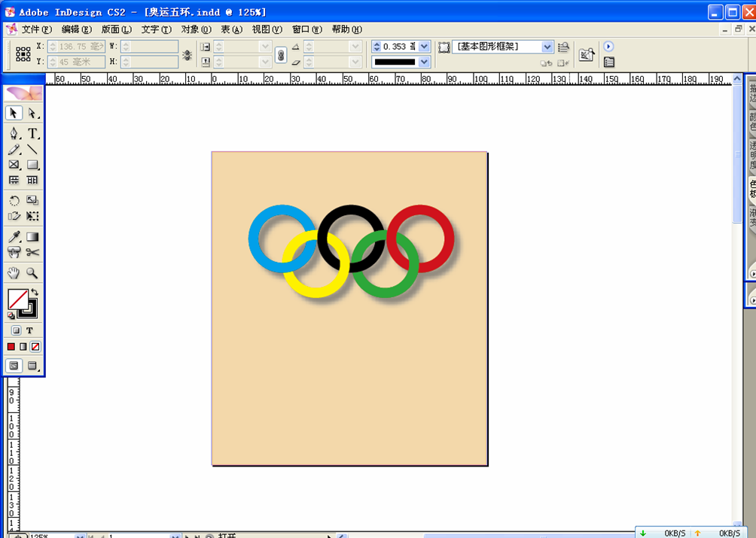This screenshot has width=756, height=538.
Task: Select the Hand tool
Action: 14,273
